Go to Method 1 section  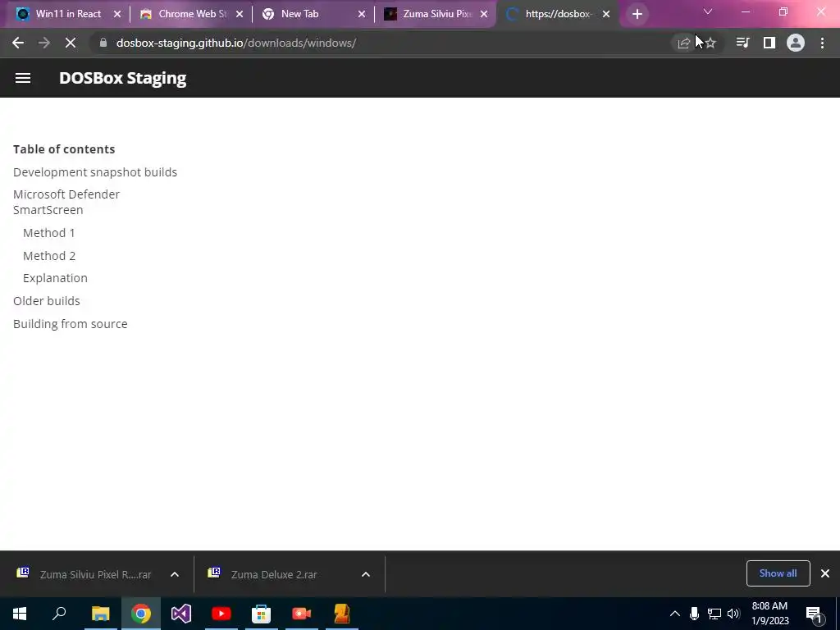(48, 232)
